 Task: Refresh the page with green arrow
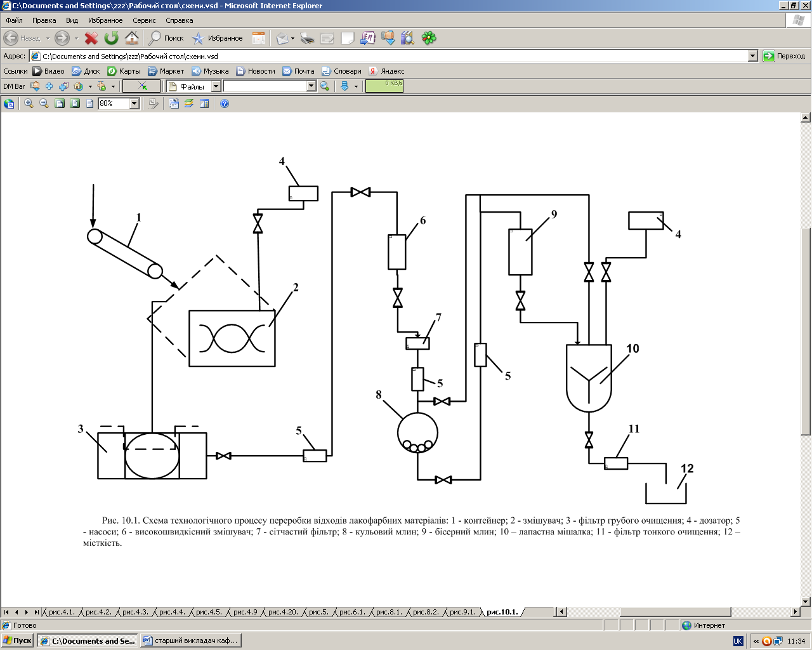tap(112, 38)
